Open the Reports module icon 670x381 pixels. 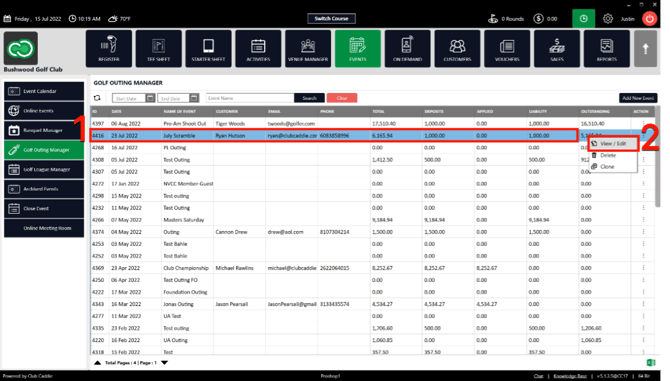606,48
